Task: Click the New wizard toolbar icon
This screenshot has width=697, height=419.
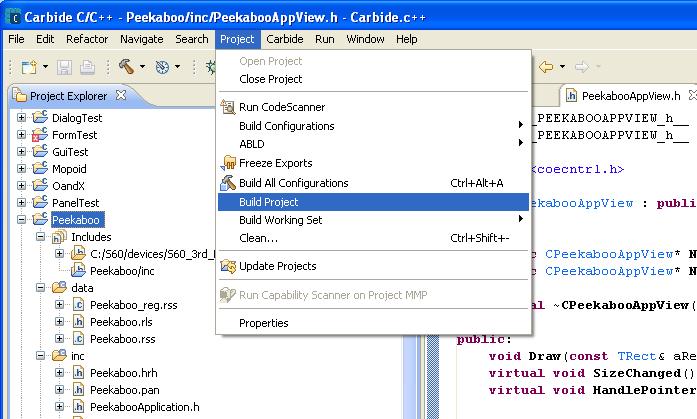Action: 29,67
